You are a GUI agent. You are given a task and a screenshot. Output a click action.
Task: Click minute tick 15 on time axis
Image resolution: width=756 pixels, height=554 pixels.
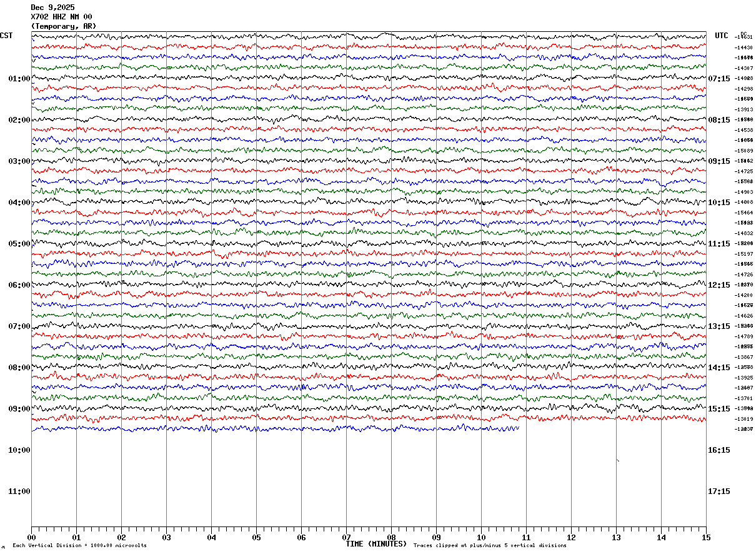pos(706,538)
